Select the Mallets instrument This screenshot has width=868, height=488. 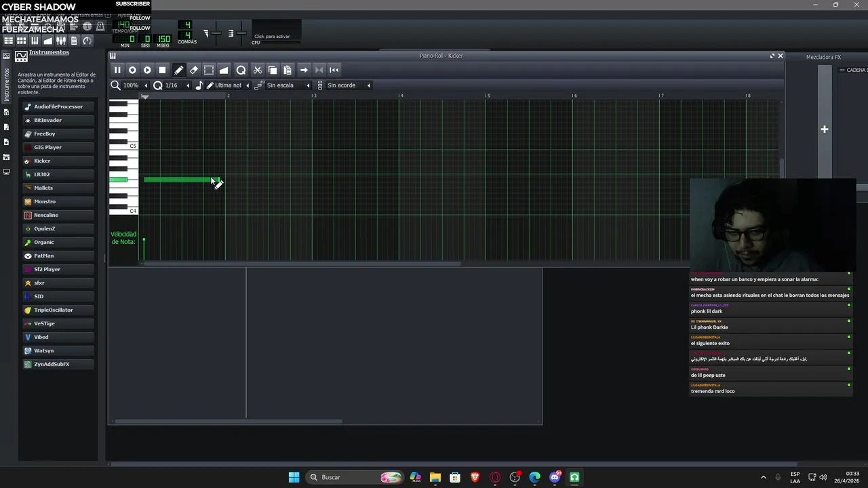tap(60, 188)
